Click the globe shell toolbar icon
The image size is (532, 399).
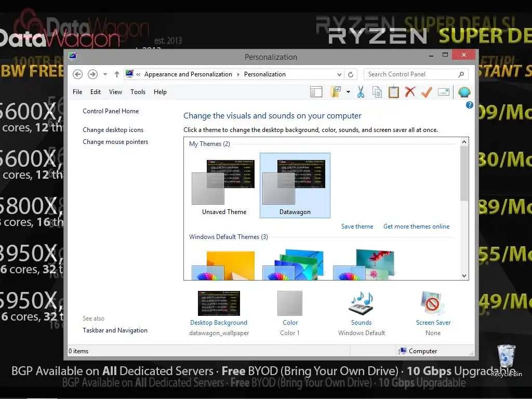[464, 92]
